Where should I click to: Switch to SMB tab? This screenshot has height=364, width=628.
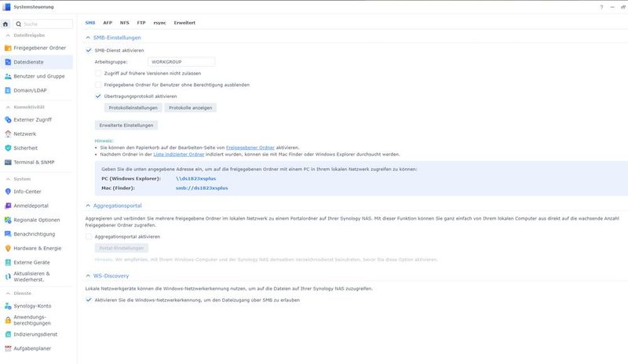click(x=90, y=23)
